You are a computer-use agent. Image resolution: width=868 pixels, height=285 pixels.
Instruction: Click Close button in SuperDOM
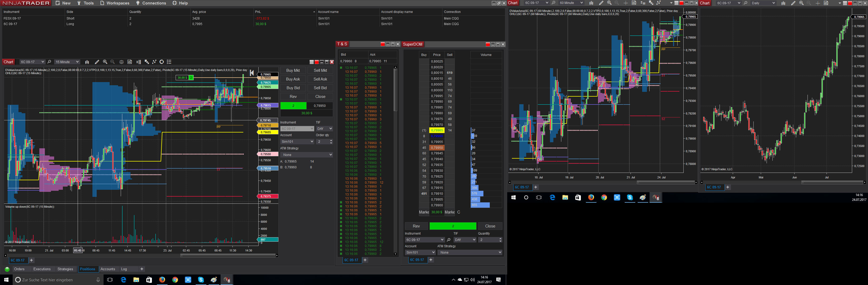(x=490, y=226)
